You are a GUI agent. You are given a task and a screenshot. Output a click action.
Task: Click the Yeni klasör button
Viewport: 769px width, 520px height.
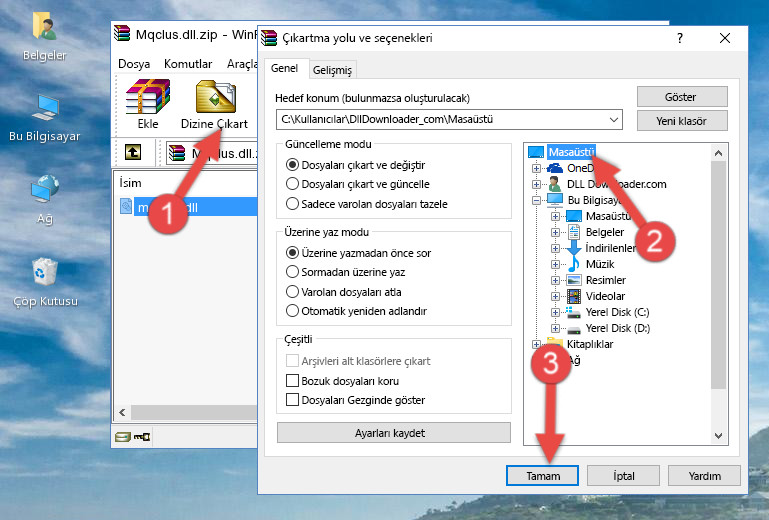coord(682,121)
